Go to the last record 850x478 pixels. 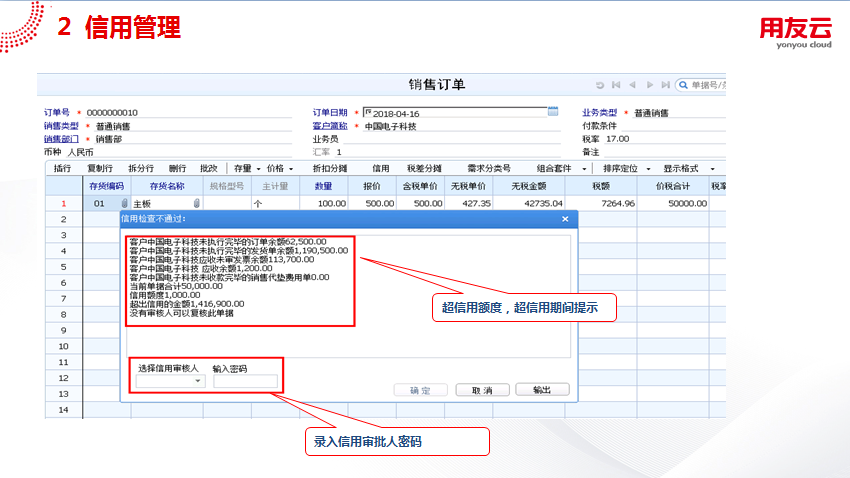(x=666, y=85)
